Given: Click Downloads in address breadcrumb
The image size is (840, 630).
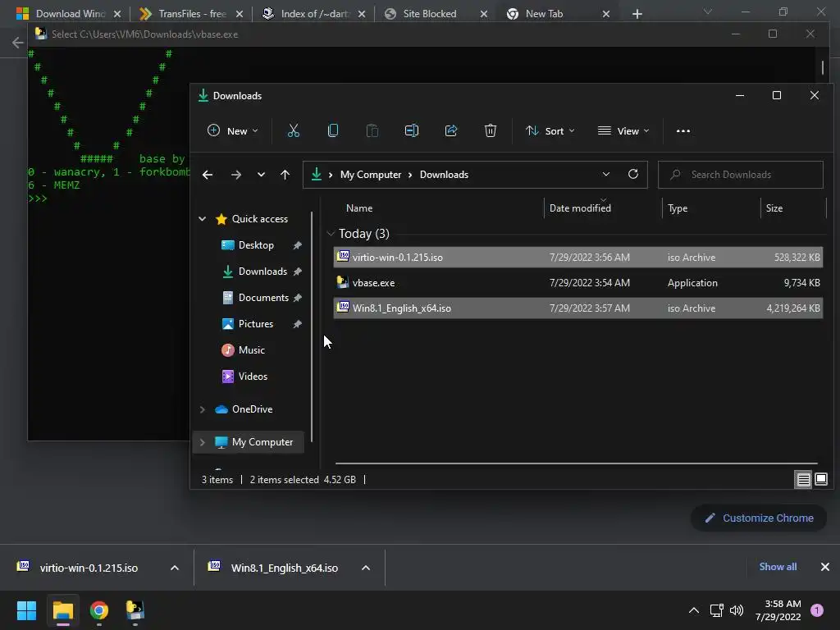Looking at the screenshot, I should click(444, 175).
